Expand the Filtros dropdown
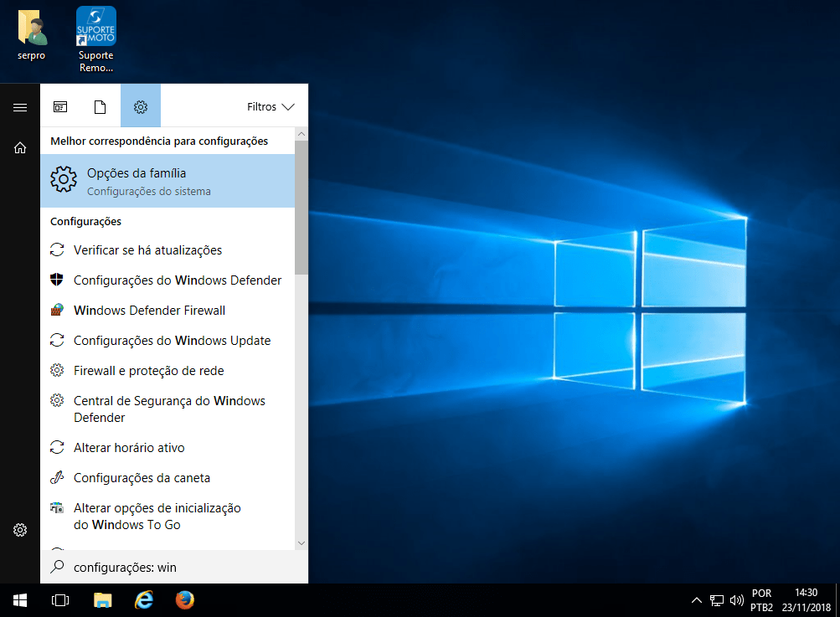This screenshot has height=617, width=840. pos(271,107)
